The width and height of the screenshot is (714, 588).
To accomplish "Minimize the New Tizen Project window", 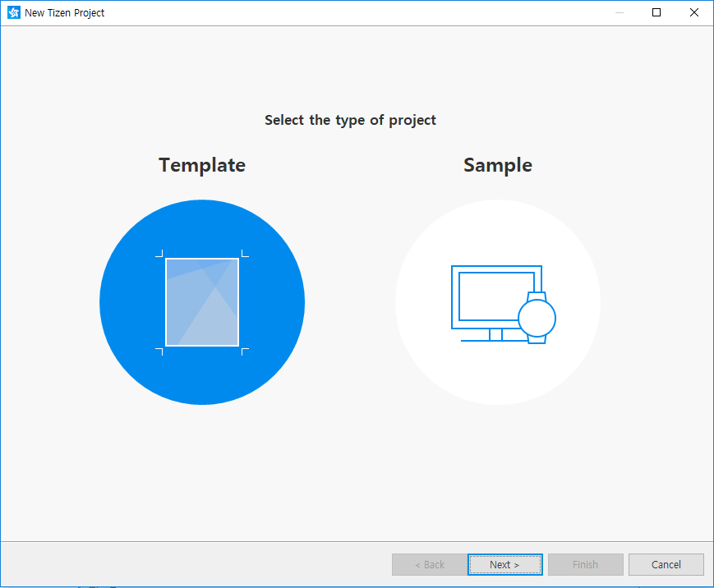I will [x=618, y=12].
